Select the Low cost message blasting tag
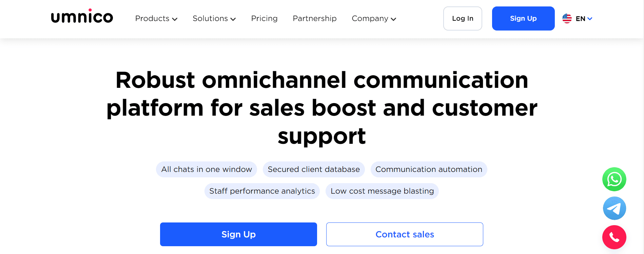This screenshot has height=254, width=644. click(x=382, y=191)
